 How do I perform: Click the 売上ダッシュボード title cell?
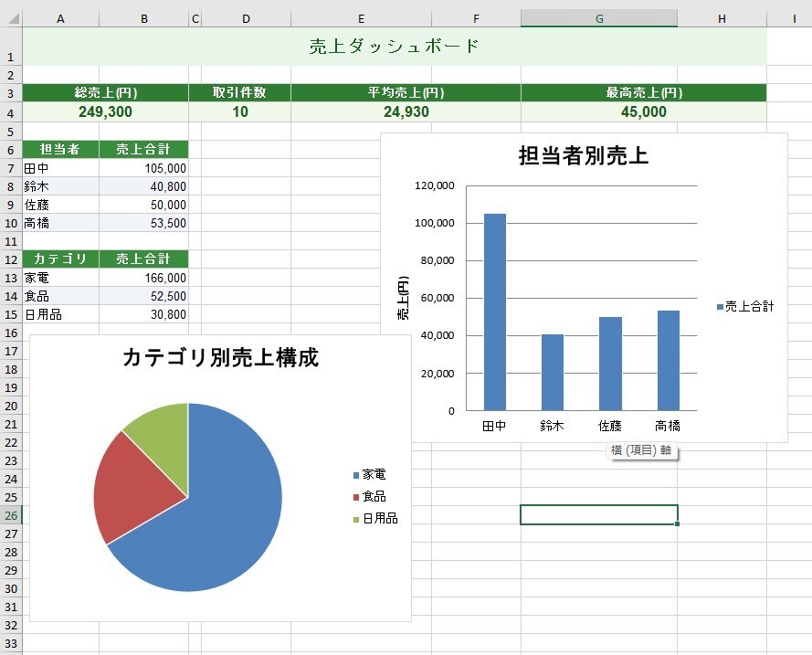pyautogui.click(x=395, y=47)
